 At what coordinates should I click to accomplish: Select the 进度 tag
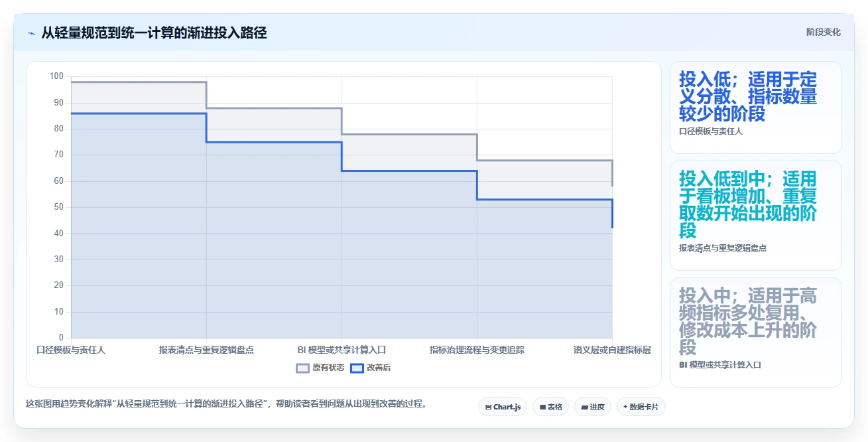593,407
